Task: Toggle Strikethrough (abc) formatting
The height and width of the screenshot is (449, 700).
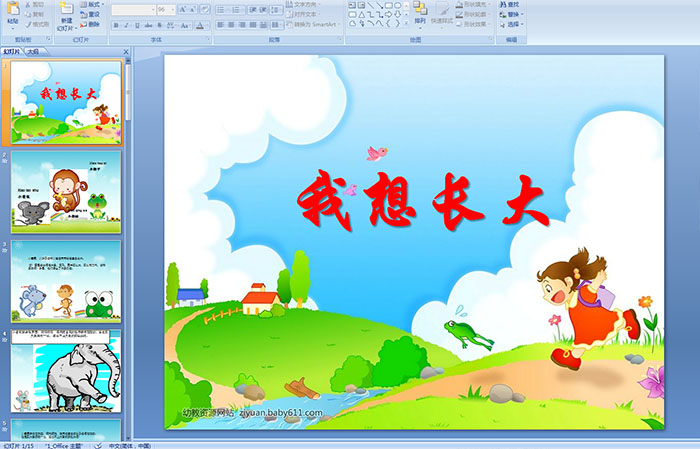Action: tap(148, 25)
